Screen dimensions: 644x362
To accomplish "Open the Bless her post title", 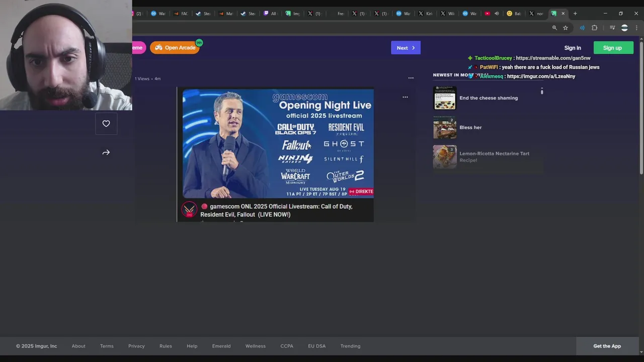I will click(x=470, y=127).
